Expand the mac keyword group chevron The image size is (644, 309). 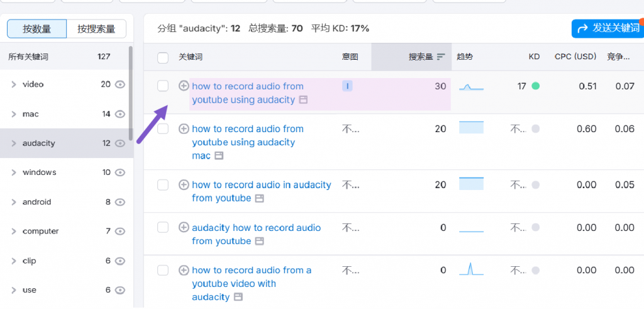tap(14, 114)
